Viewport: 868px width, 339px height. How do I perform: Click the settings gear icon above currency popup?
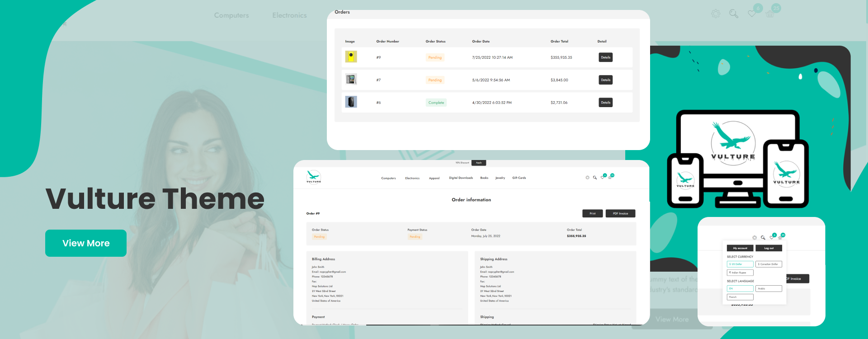coord(755,237)
